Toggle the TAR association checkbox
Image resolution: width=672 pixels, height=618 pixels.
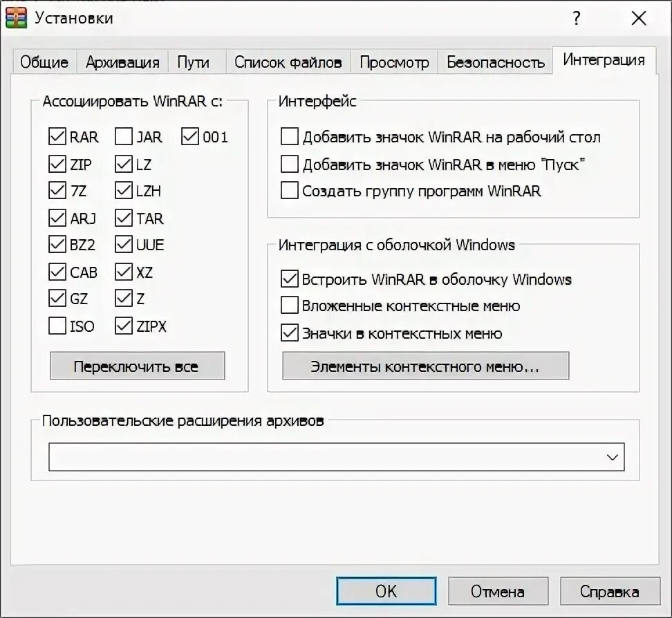click(124, 218)
